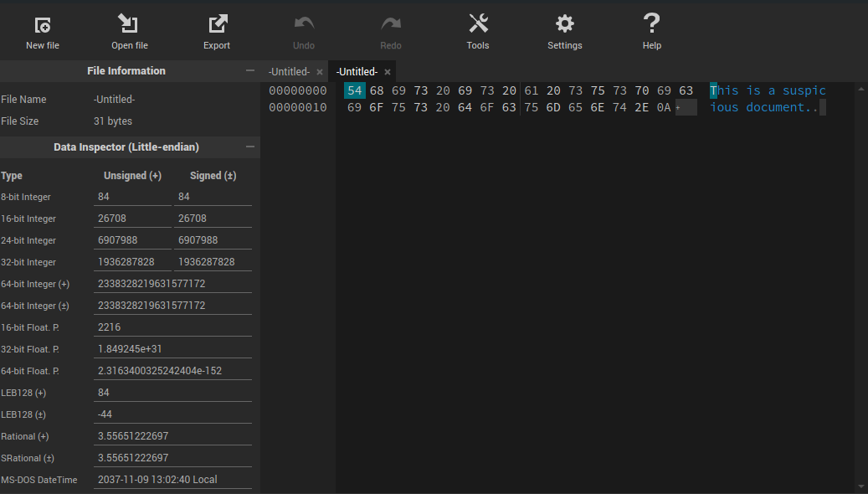
Task: Redo the last undone edit
Action: click(390, 29)
